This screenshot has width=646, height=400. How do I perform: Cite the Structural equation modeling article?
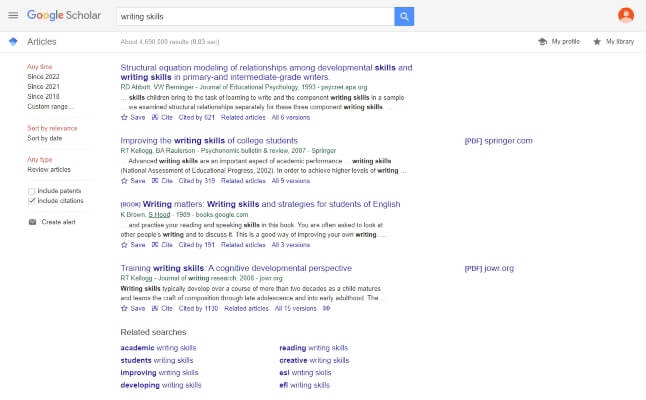tap(162, 117)
